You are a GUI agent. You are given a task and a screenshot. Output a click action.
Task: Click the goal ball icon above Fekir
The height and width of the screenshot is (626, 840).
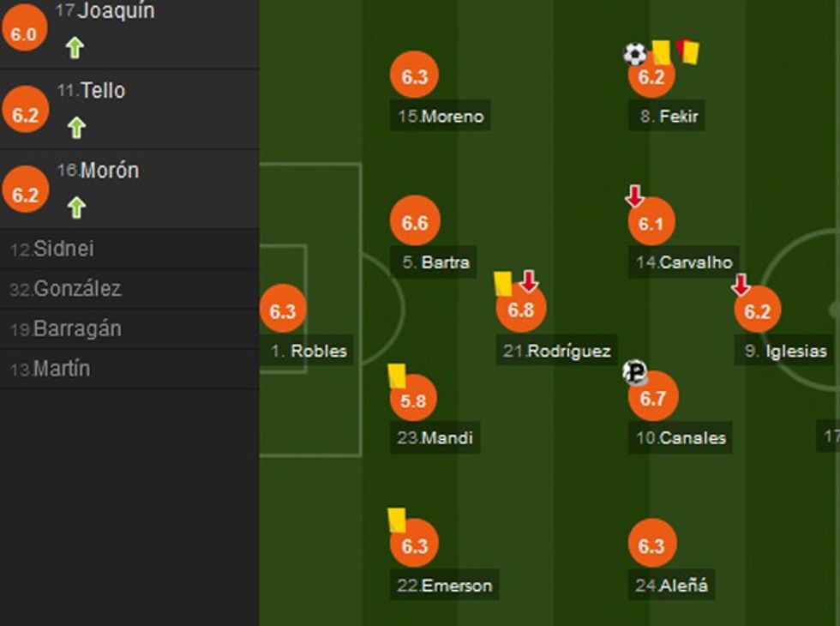point(634,55)
